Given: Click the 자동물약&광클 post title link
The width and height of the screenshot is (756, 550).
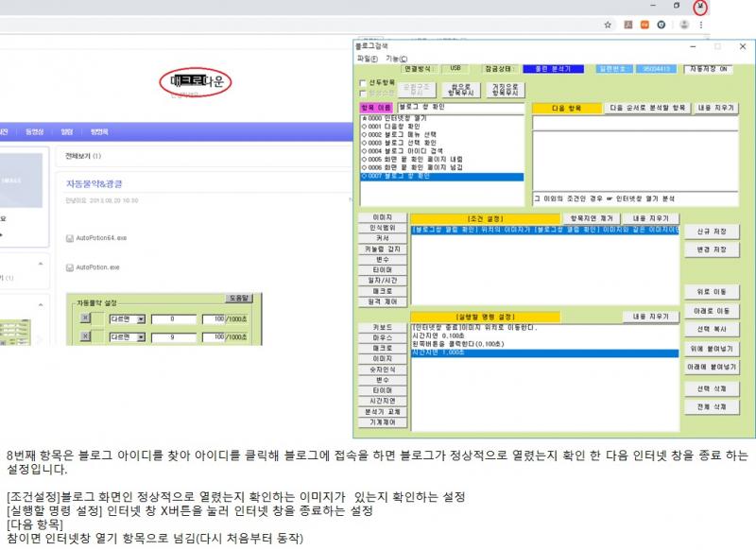Looking at the screenshot, I should click(94, 183).
